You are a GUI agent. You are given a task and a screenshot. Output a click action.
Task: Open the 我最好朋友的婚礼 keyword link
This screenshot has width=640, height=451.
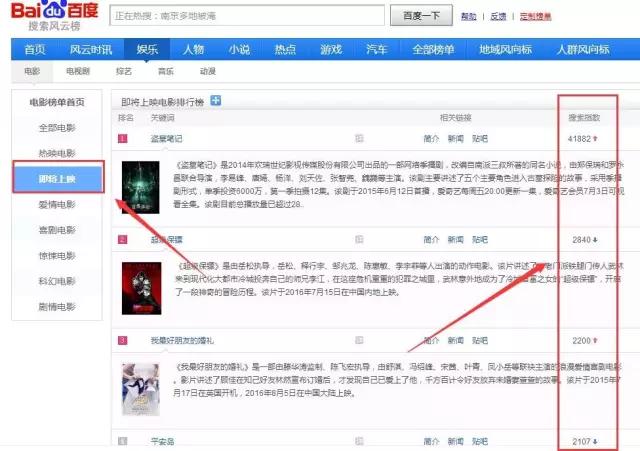182,340
